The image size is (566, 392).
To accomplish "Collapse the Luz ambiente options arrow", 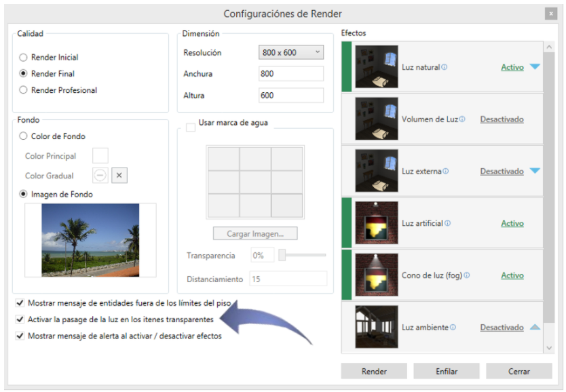I will coord(535,327).
